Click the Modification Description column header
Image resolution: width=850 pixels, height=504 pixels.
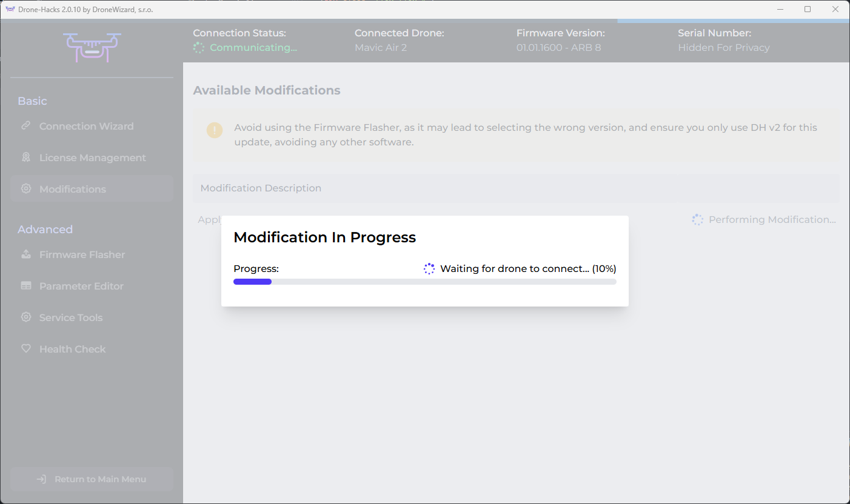(x=261, y=188)
